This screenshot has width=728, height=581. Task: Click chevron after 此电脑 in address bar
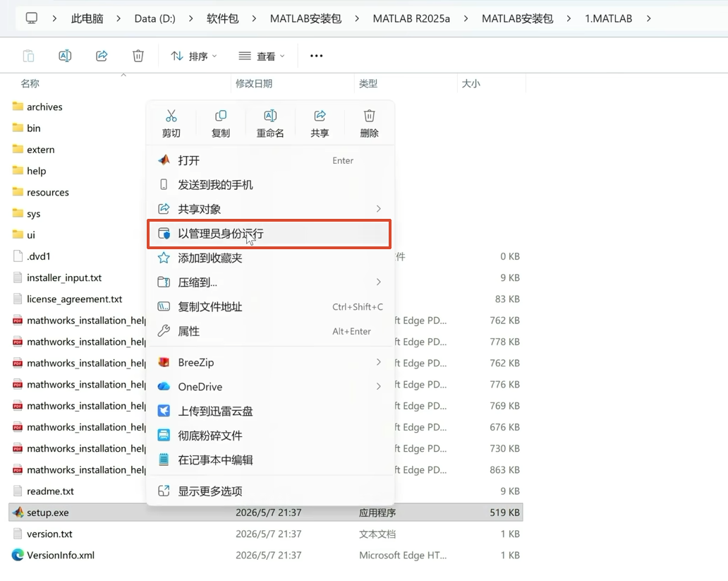coord(119,18)
